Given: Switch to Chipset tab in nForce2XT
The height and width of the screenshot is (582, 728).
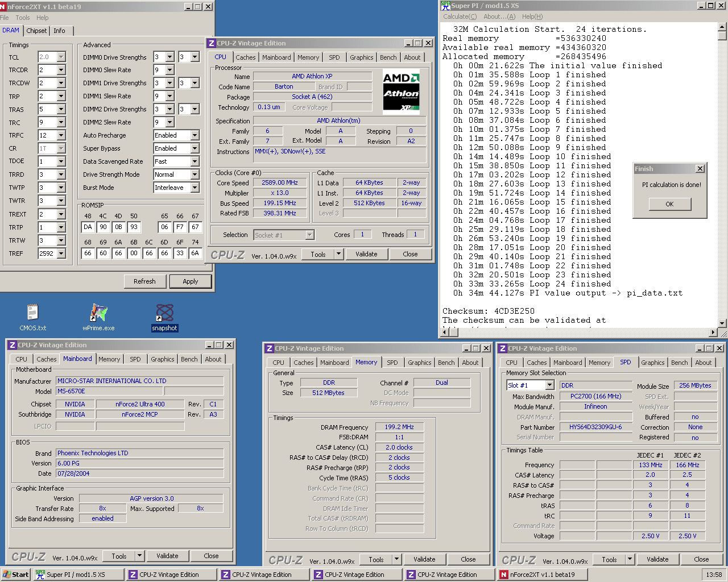Looking at the screenshot, I should (36, 31).
